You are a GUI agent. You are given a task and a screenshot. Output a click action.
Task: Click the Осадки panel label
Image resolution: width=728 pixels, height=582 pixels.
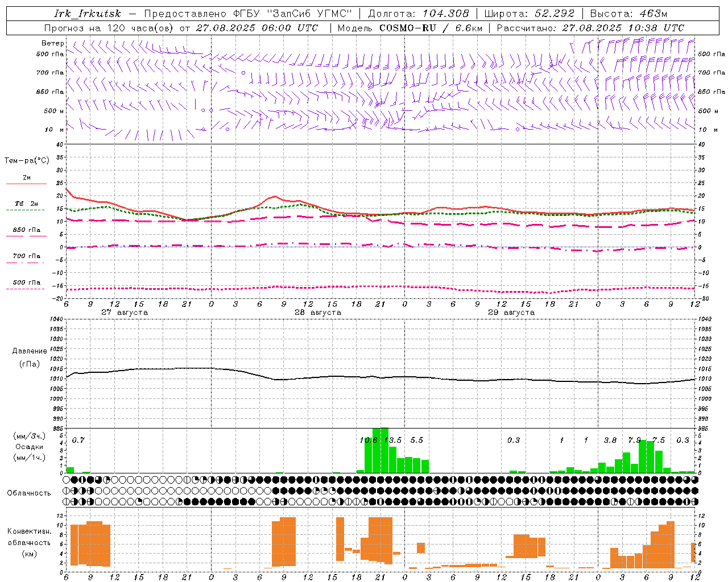point(29,447)
